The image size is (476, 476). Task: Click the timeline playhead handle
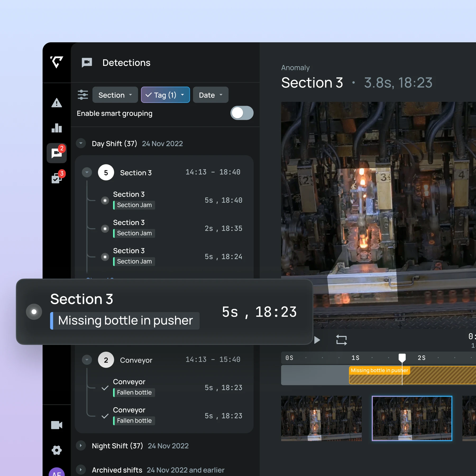point(402,358)
